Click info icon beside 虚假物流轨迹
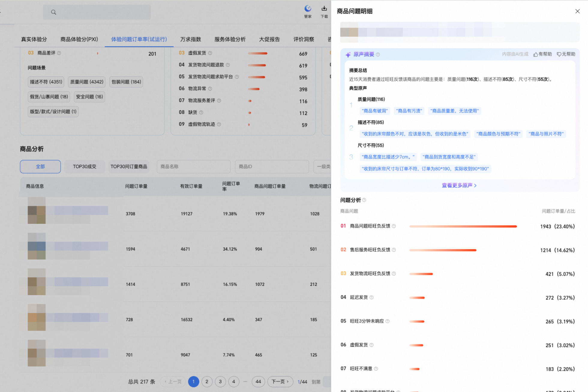The image size is (588, 392). [219, 124]
